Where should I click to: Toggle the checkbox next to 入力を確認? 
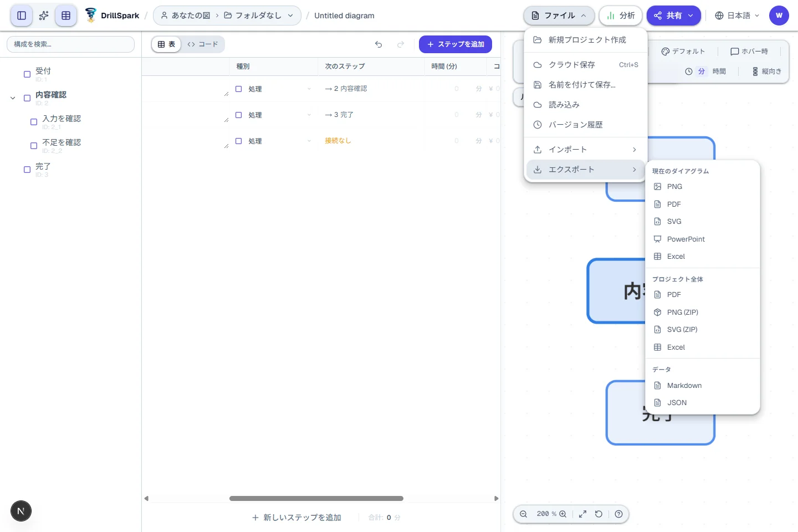click(x=34, y=122)
